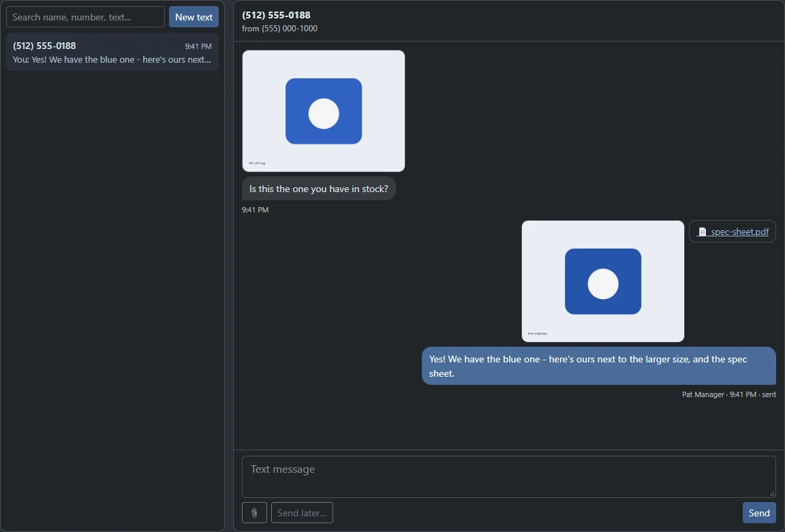The height and width of the screenshot is (532, 785).
Task: Click the "Is this the one you have in stock?" message
Action: (319, 189)
